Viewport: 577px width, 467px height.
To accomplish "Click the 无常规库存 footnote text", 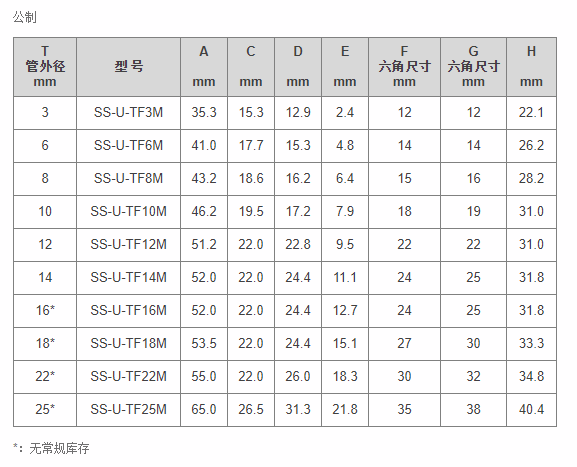I will (x=59, y=449).
